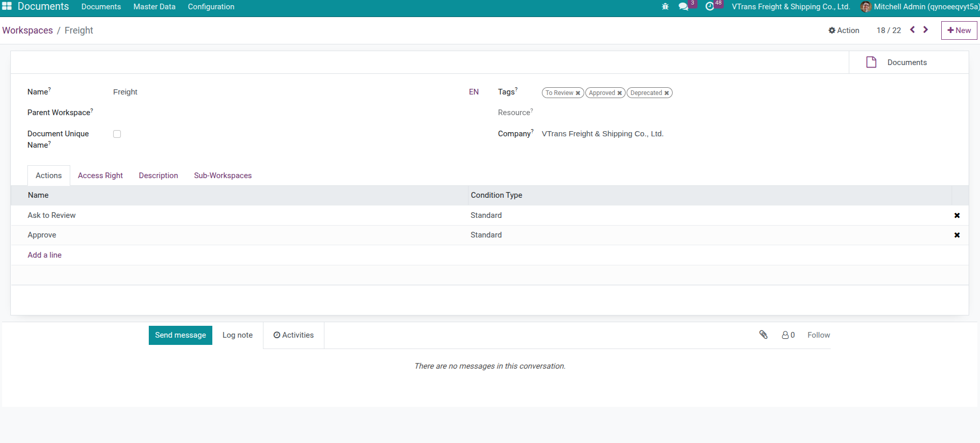Click the Send message button

[x=180, y=335]
